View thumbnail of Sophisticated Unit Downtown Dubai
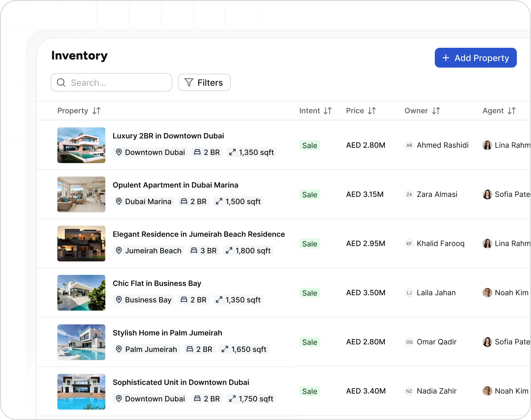Image resolution: width=531 pixels, height=420 pixels. click(81, 392)
